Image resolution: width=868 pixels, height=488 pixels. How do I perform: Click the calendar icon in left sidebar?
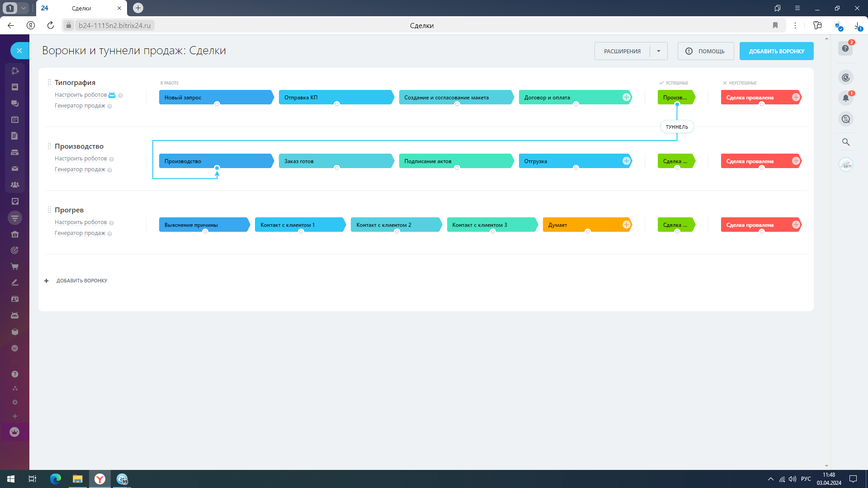coord(15,120)
